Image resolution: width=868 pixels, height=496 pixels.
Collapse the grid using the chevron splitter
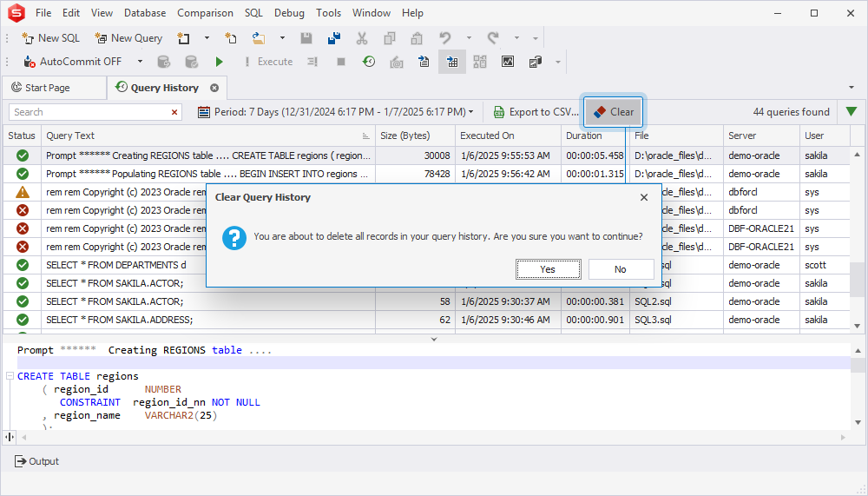click(x=434, y=339)
